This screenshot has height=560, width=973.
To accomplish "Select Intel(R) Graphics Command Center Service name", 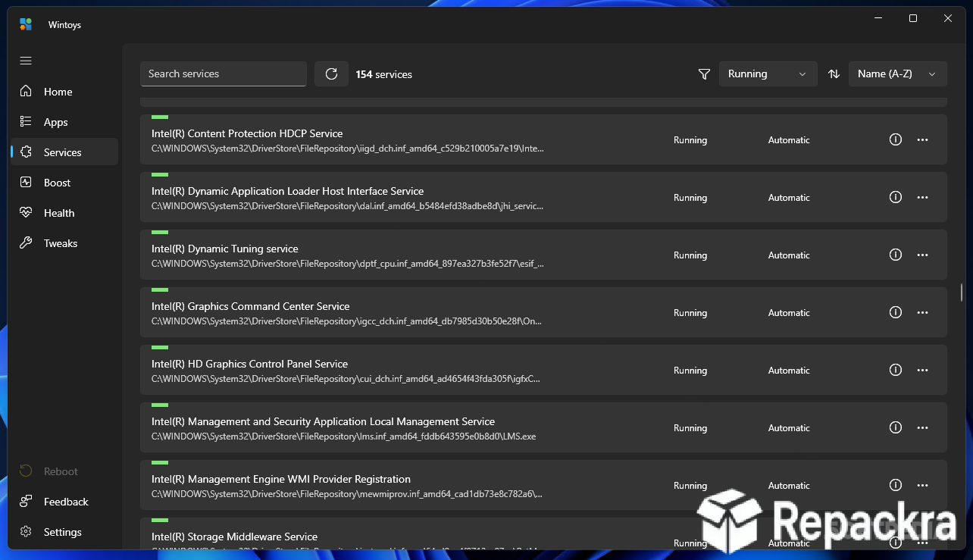I will [251, 306].
